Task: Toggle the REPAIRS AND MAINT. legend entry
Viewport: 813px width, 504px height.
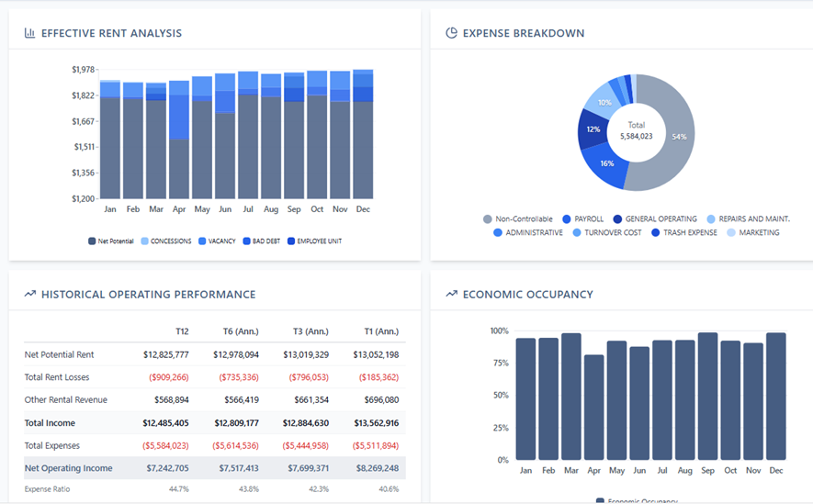Action: [748, 219]
